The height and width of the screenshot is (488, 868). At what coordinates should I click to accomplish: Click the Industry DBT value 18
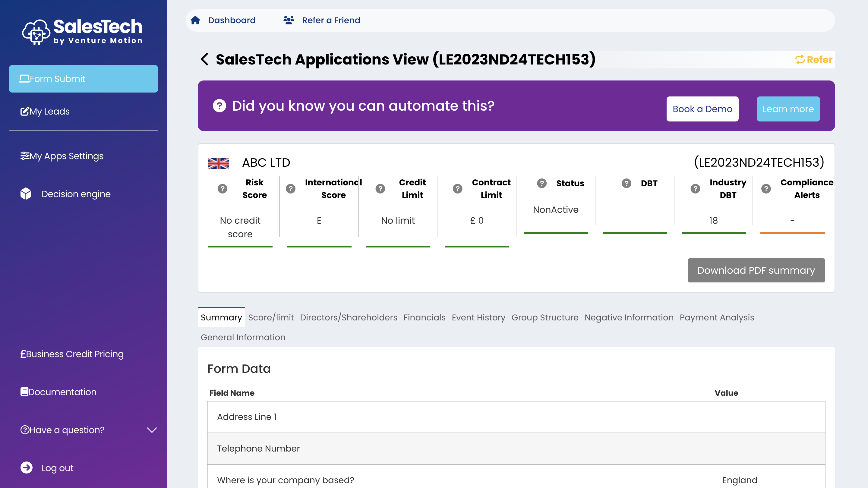(x=713, y=221)
